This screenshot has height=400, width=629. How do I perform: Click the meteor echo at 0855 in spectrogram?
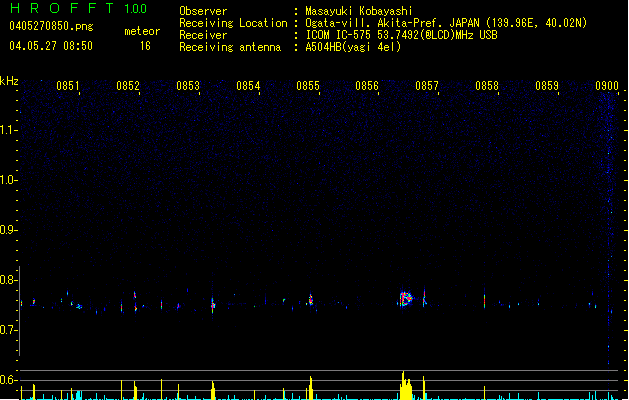(x=310, y=300)
